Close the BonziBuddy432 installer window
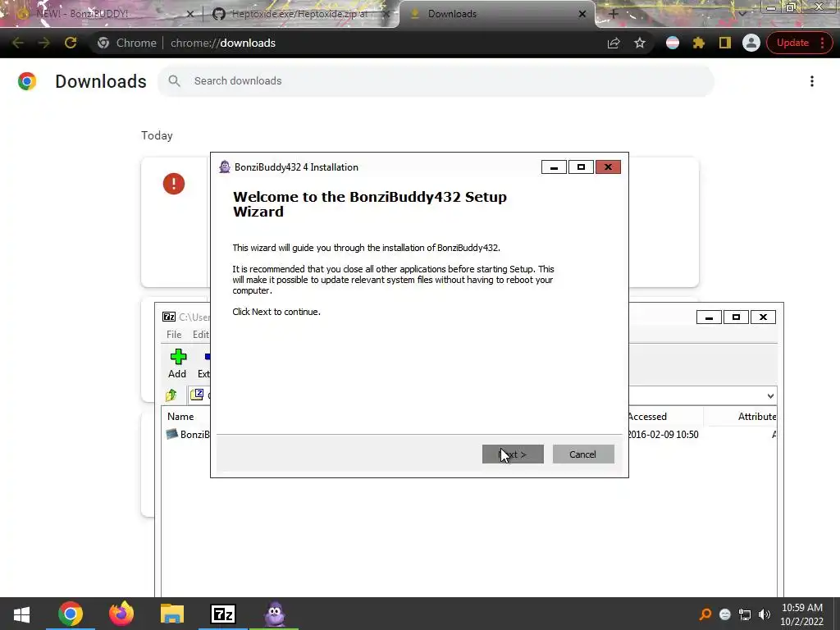This screenshot has width=840, height=630. click(x=608, y=167)
